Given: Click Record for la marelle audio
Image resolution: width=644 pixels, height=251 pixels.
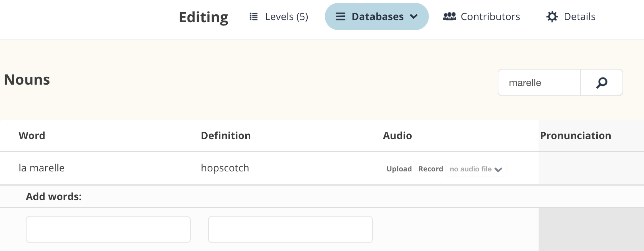Looking at the screenshot, I should (x=431, y=169).
